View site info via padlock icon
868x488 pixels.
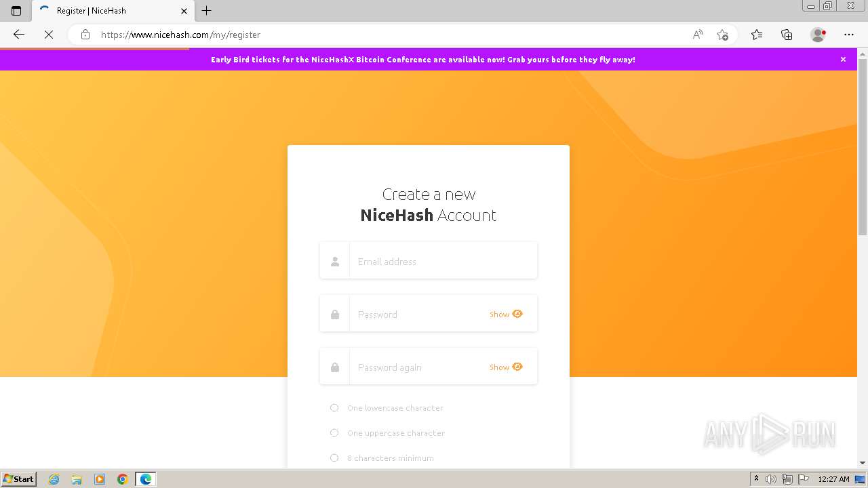coord(85,35)
